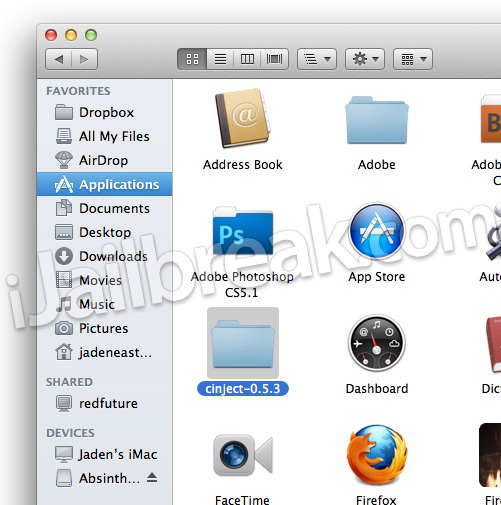Click the App Store name label

coord(377,277)
